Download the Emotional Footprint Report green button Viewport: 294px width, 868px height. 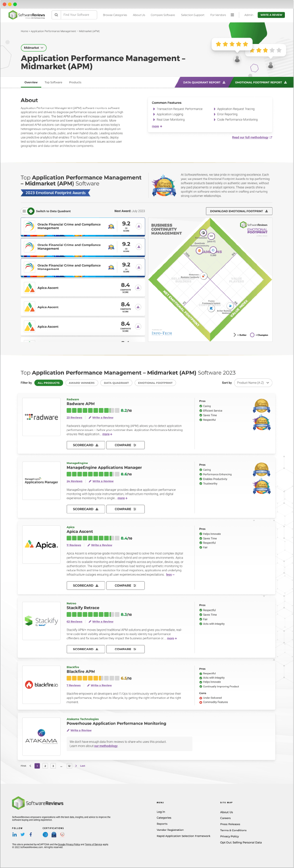(261, 82)
